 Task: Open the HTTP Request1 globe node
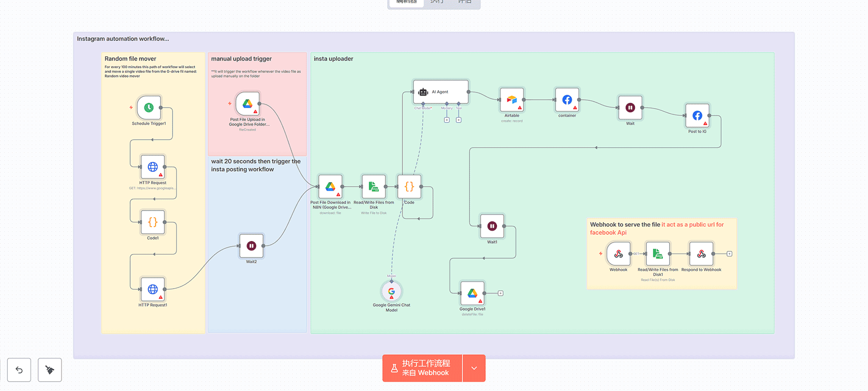[153, 290]
